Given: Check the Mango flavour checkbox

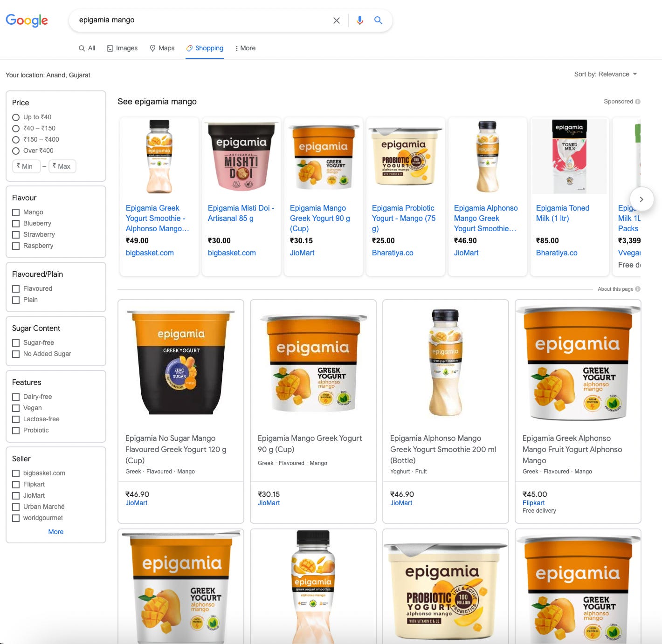Looking at the screenshot, I should [16, 212].
